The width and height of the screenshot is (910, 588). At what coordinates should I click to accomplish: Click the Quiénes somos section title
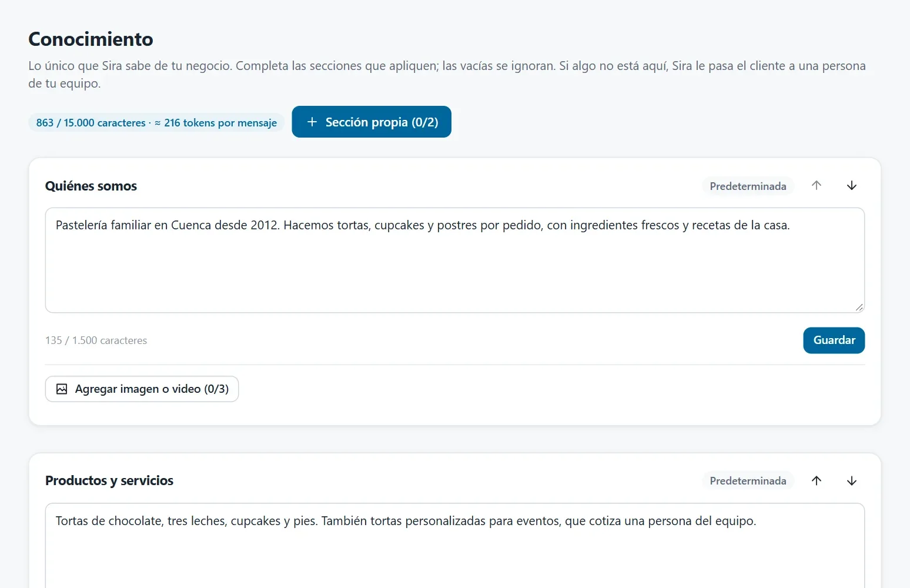coord(91,186)
